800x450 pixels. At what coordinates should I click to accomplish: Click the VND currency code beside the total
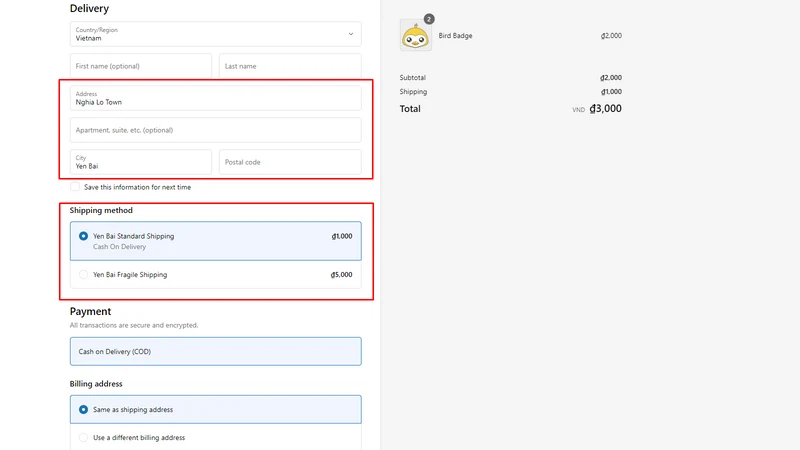578,110
